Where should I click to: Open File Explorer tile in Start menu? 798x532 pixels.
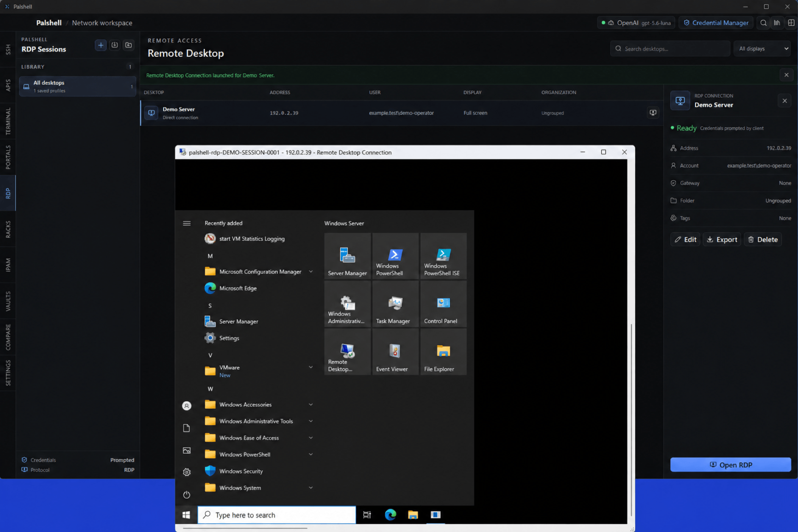(x=443, y=351)
